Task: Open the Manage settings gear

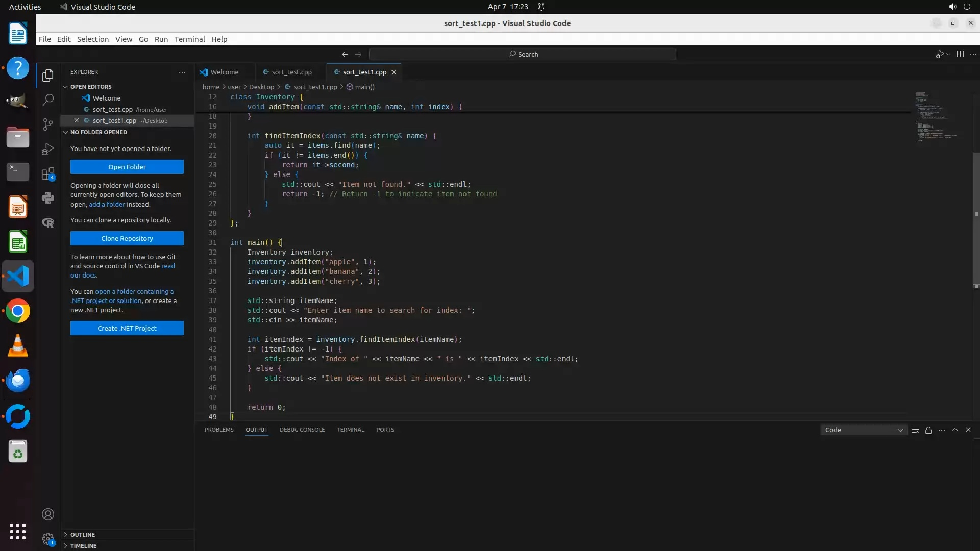Action: [x=48, y=538]
